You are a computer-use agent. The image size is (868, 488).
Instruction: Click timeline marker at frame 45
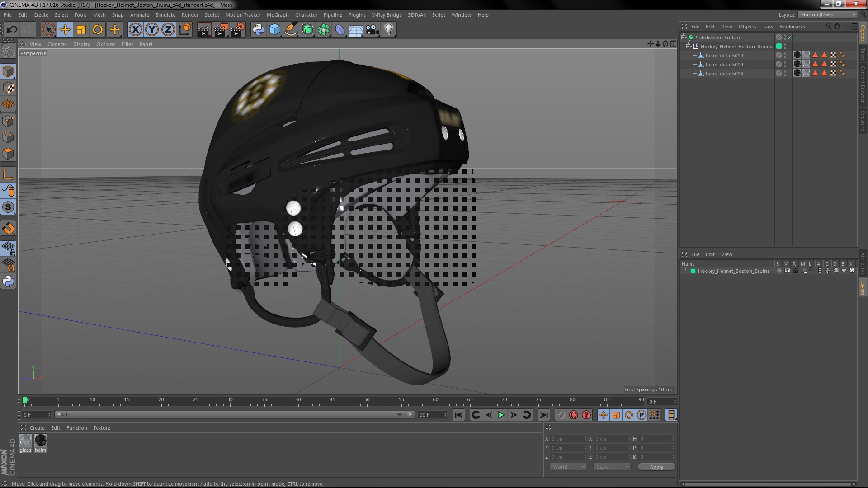point(333,400)
